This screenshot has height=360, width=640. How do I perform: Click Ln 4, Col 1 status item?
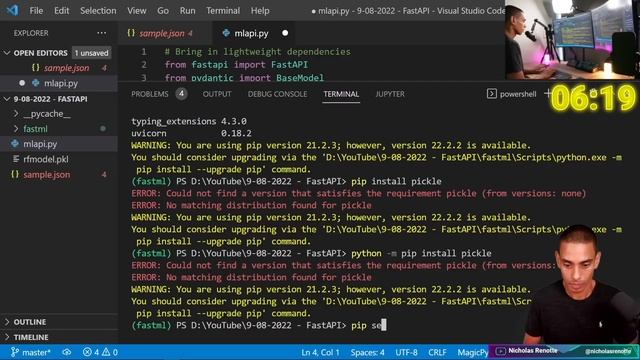pyautogui.click(x=320, y=352)
